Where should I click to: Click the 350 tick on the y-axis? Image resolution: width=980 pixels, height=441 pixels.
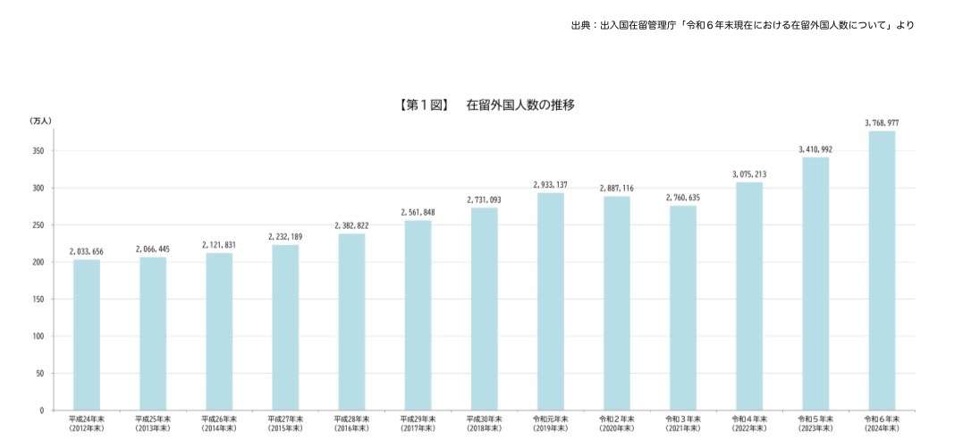(x=38, y=151)
